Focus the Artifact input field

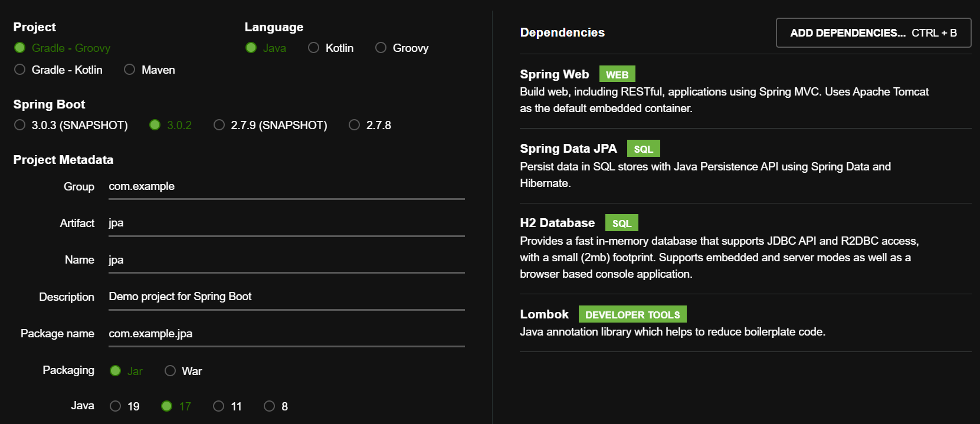pos(287,223)
